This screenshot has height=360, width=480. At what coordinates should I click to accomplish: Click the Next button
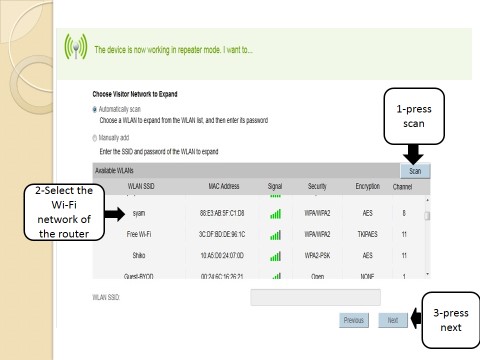pyautogui.click(x=393, y=320)
